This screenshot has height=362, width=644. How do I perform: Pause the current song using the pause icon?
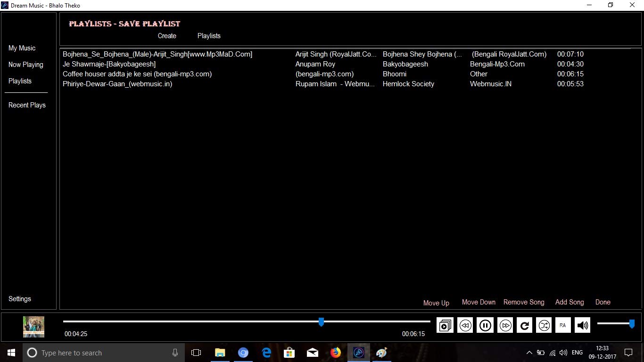(x=485, y=325)
